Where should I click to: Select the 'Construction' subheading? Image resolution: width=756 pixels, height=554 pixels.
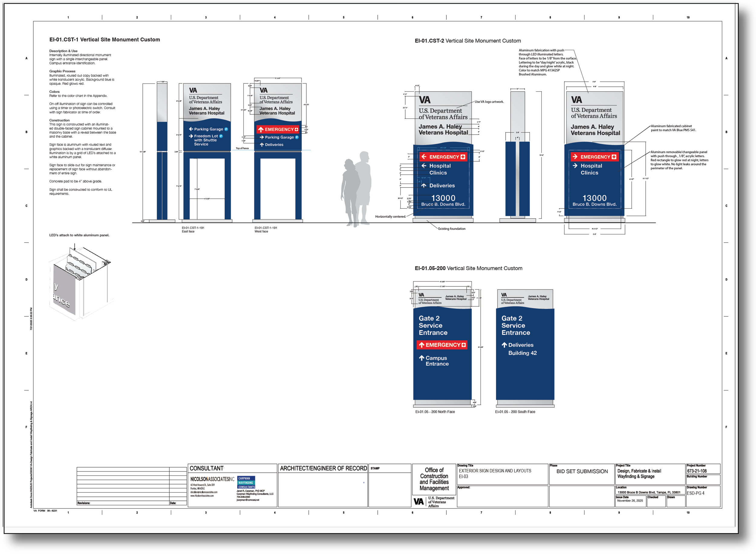(59, 120)
